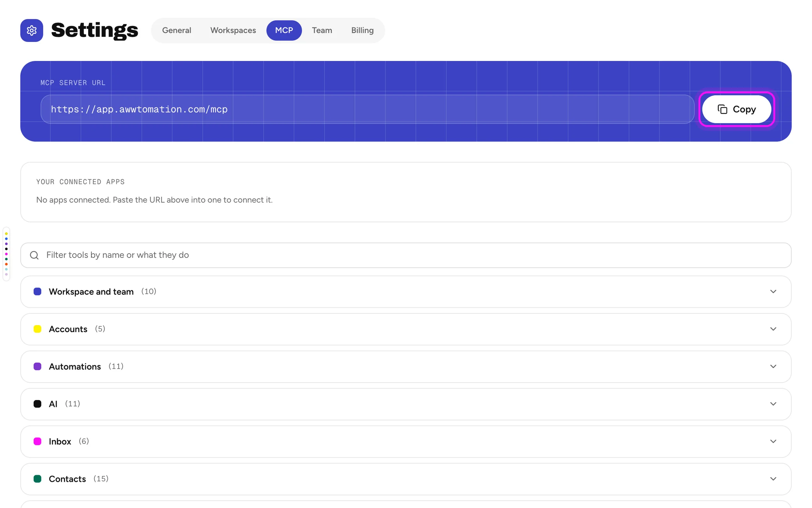The image size is (812, 508).
Task: Click the 'Contacts' section label
Action: point(67,479)
